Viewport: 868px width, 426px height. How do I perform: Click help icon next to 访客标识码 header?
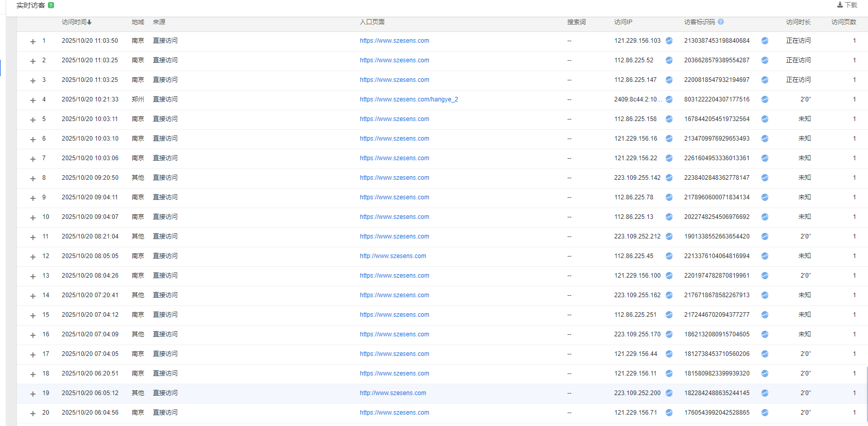point(721,22)
